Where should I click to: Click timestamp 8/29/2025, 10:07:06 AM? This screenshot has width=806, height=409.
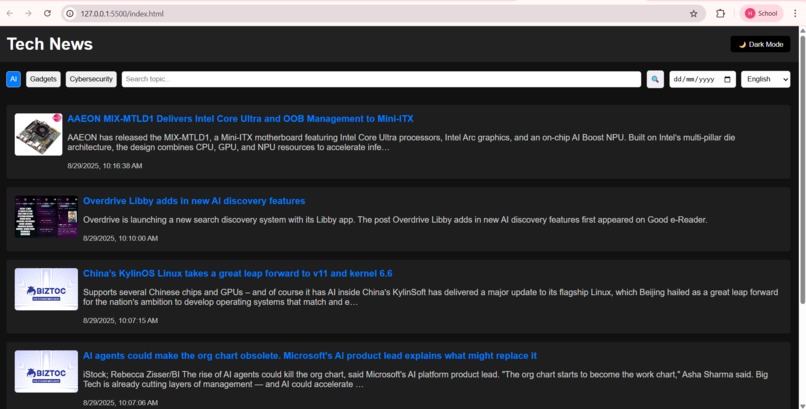click(120, 403)
